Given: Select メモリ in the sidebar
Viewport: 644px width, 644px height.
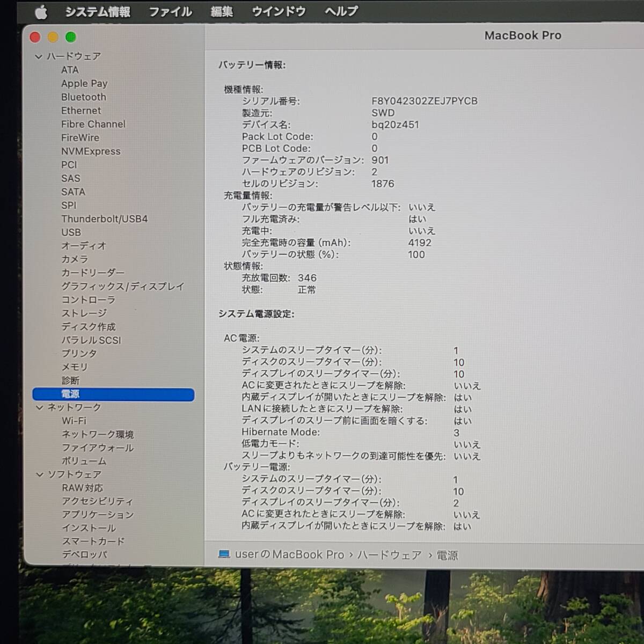Looking at the screenshot, I should coord(75,367).
